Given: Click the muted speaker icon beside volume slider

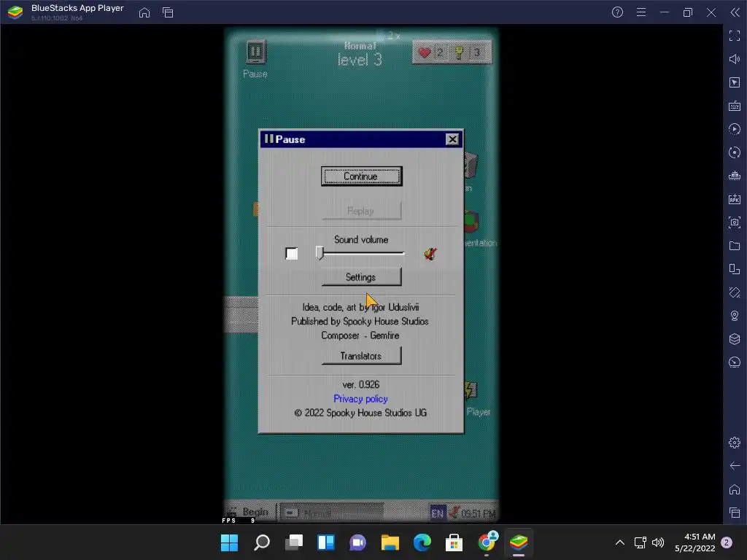Looking at the screenshot, I should pyautogui.click(x=430, y=253).
